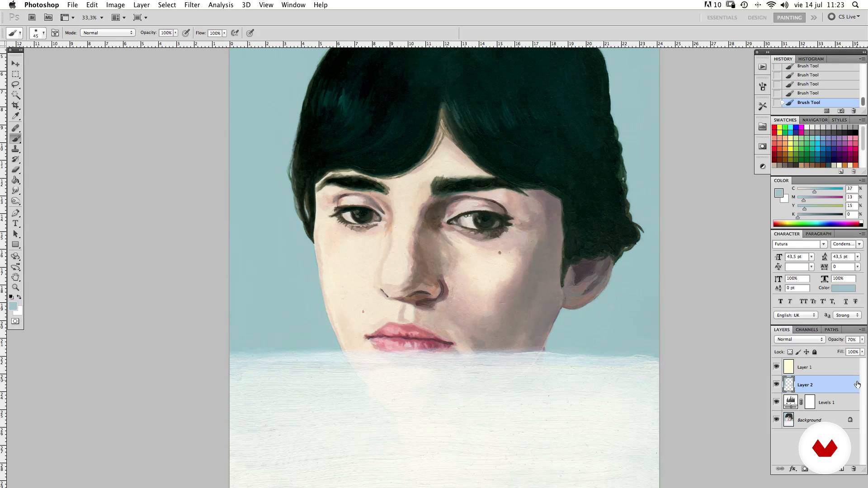
Task: Swap foreground and background colors
Action: coord(19,297)
